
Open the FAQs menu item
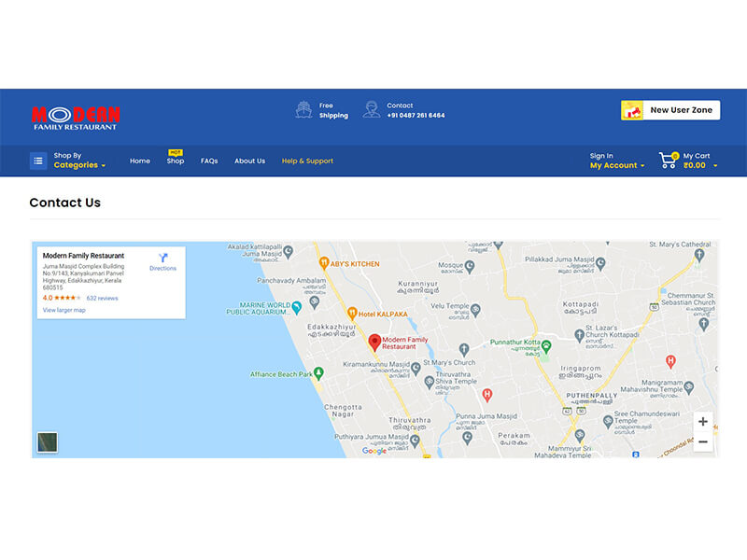pos(209,161)
